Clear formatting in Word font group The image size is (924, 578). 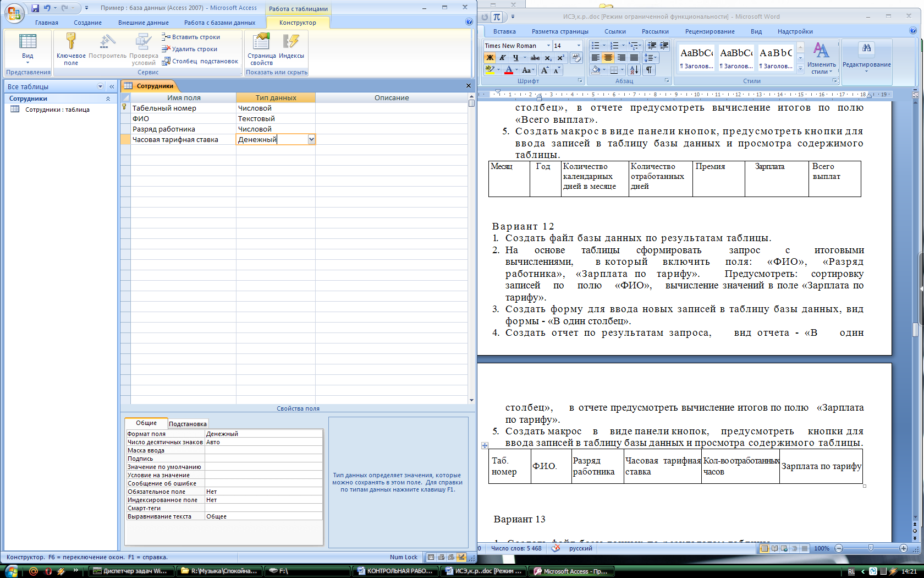(576, 58)
